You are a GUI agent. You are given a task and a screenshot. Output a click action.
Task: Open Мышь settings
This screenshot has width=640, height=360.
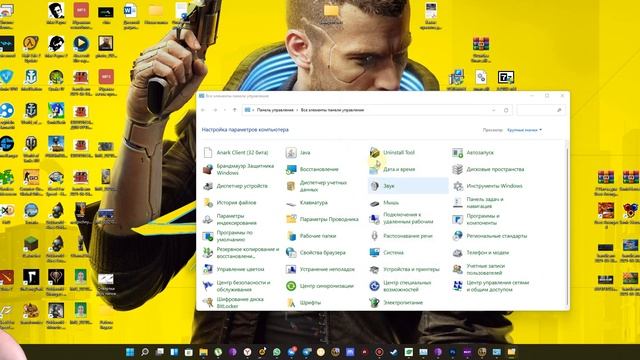[x=384, y=203]
